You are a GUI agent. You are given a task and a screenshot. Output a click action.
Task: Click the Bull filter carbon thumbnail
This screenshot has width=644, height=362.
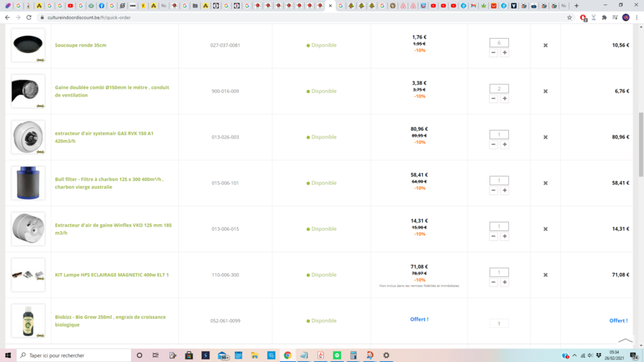point(28,184)
